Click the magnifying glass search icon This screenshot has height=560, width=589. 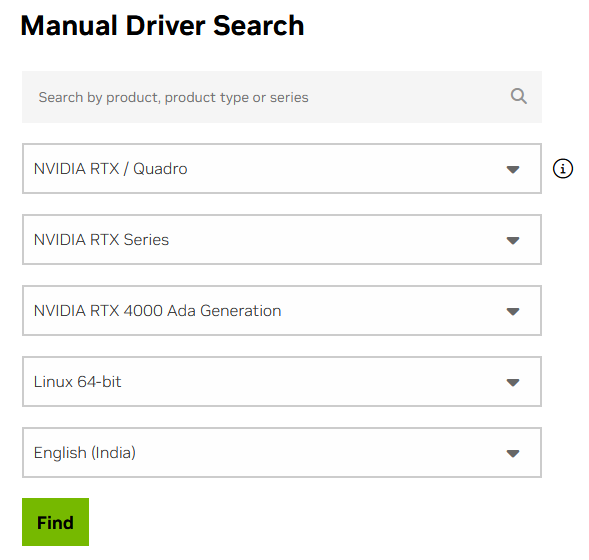pyautogui.click(x=519, y=97)
